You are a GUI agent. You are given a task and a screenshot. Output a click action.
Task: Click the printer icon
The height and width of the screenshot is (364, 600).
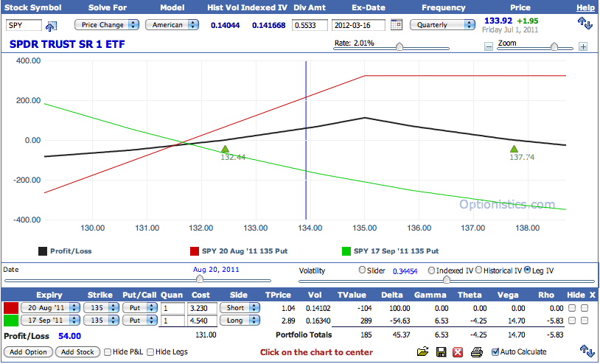pyautogui.click(x=476, y=351)
